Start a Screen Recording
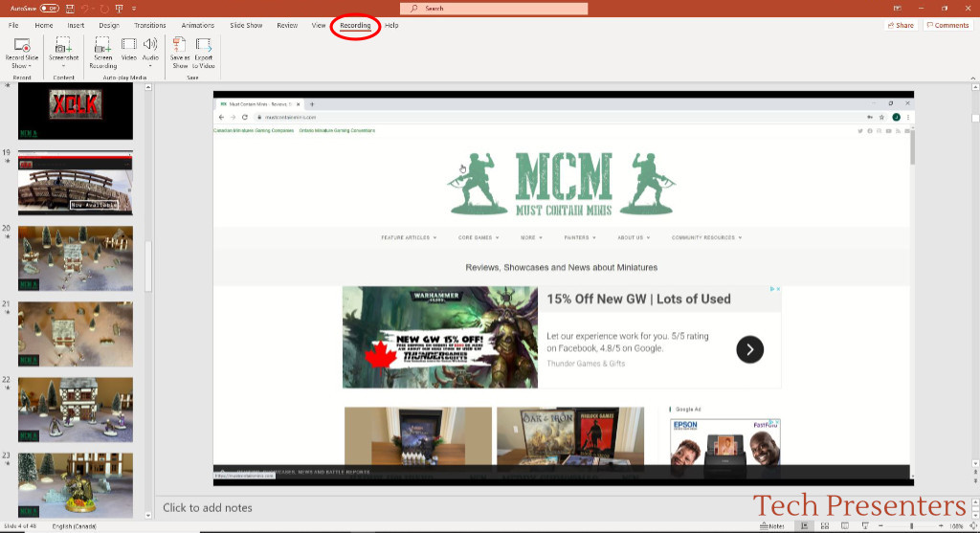This screenshot has height=533, width=980. (102, 53)
